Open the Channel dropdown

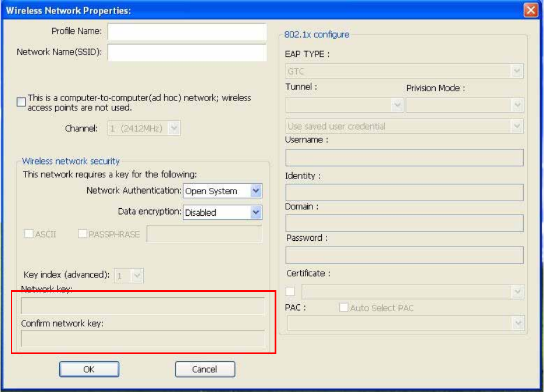click(144, 129)
